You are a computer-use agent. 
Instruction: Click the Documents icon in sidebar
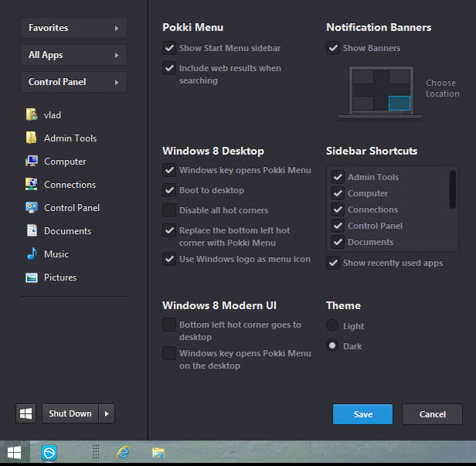(x=32, y=231)
